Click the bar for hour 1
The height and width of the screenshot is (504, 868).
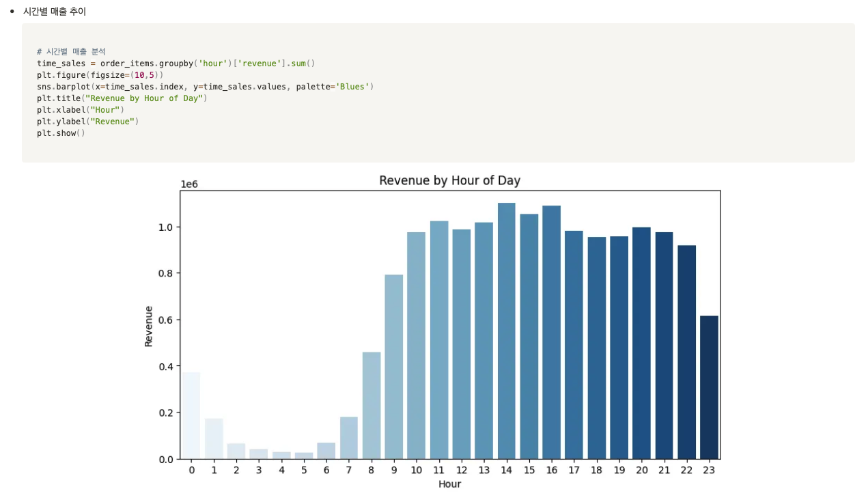[214, 438]
